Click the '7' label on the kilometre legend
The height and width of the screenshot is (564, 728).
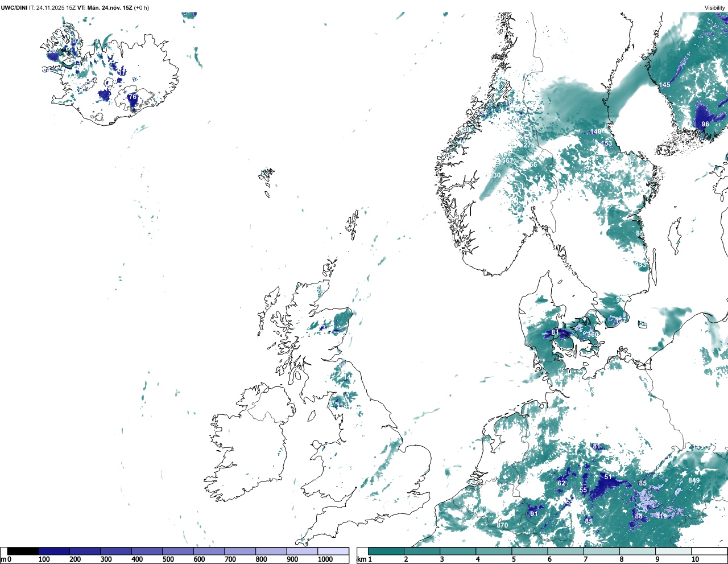(x=585, y=559)
